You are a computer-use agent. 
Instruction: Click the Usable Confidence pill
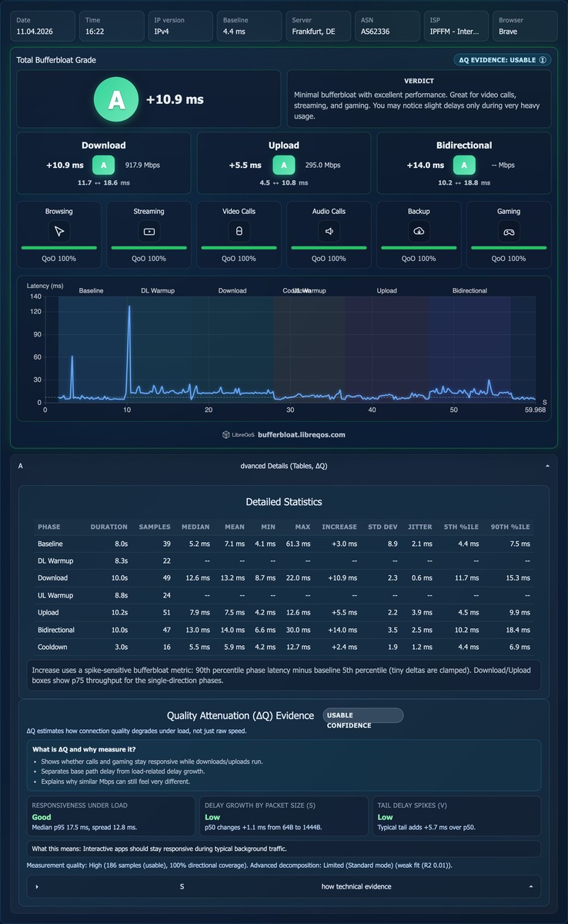(x=363, y=716)
